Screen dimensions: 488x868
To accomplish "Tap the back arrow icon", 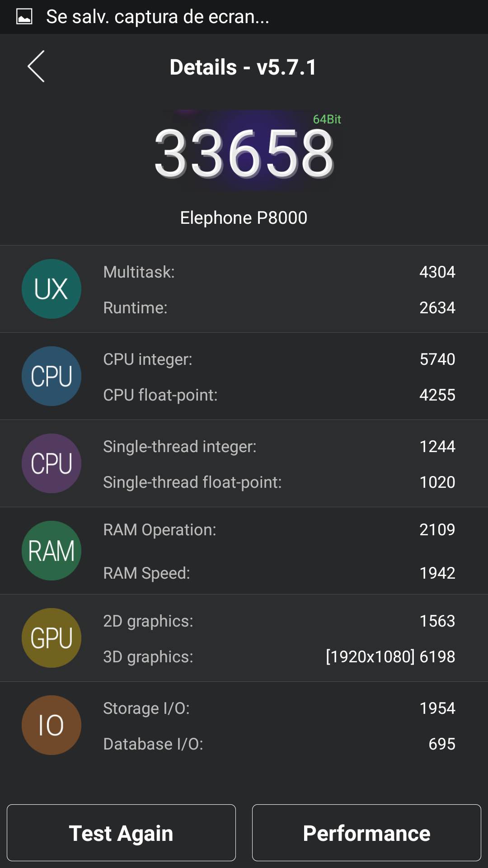I will coord(36,66).
